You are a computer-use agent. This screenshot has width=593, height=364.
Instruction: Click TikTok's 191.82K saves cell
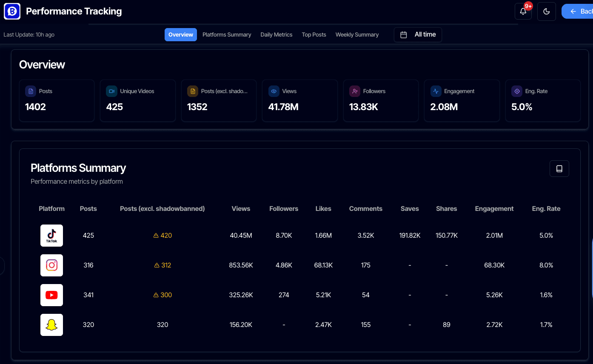[410, 236]
